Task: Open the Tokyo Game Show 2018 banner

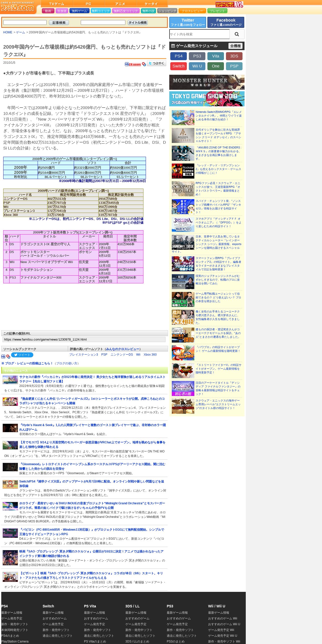Action: (x=207, y=99)
